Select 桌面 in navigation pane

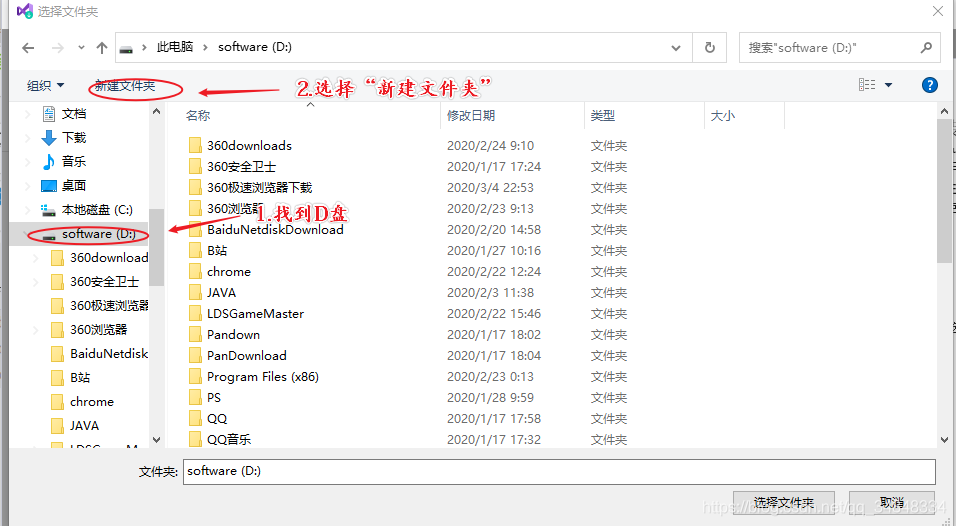pos(74,185)
